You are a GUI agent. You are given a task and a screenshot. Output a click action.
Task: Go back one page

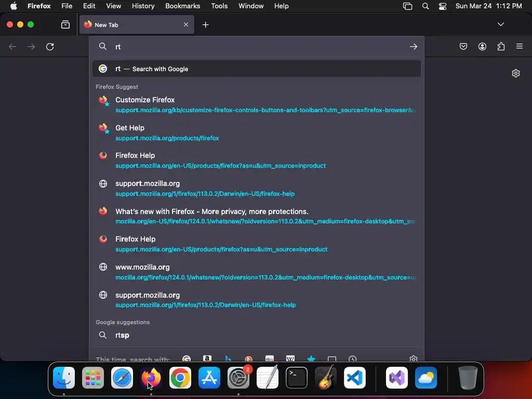tap(12, 46)
